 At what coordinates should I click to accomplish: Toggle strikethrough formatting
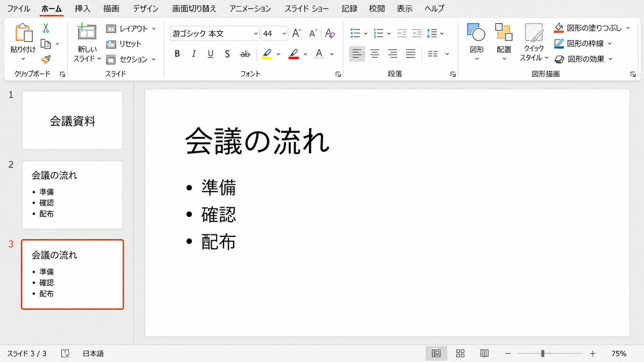(x=245, y=54)
